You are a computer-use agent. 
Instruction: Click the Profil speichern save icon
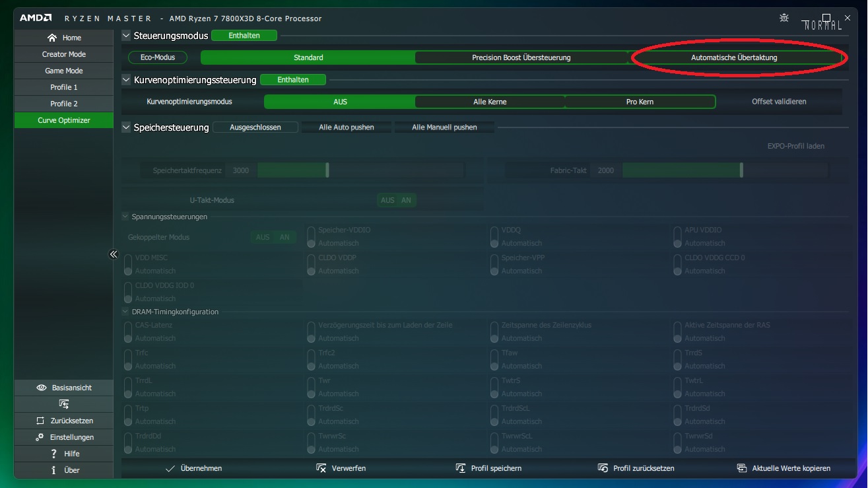click(x=461, y=468)
